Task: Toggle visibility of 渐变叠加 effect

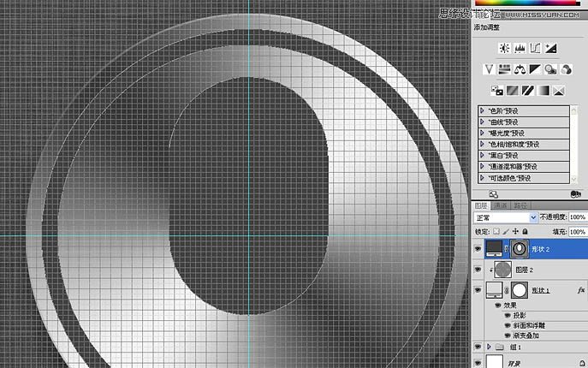Action: coord(508,335)
